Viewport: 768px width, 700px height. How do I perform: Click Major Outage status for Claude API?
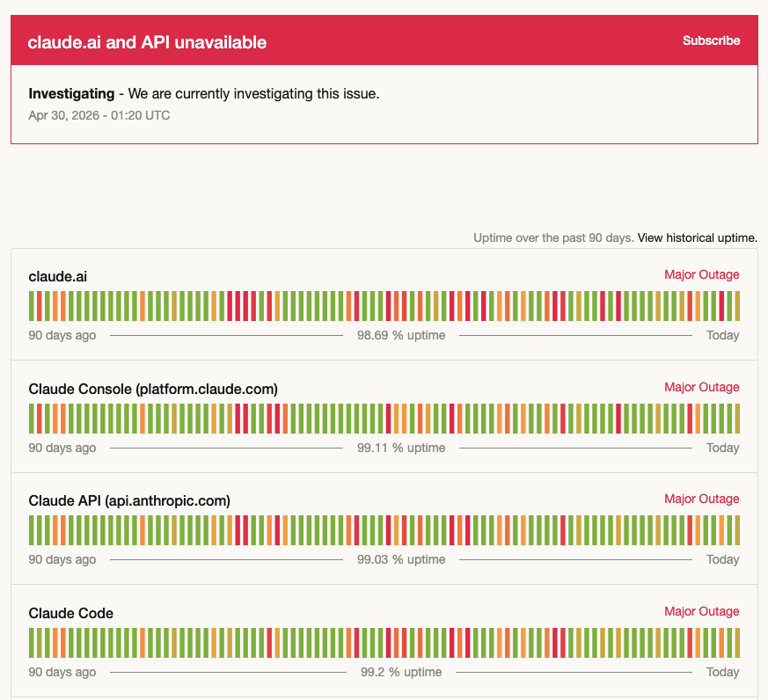point(701,499)
